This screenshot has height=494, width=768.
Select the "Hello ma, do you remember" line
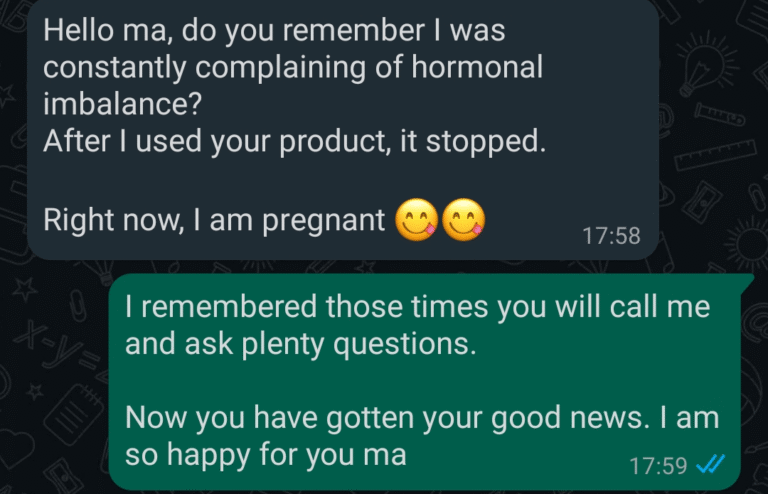pyautogui.click(x=274, y=31)
